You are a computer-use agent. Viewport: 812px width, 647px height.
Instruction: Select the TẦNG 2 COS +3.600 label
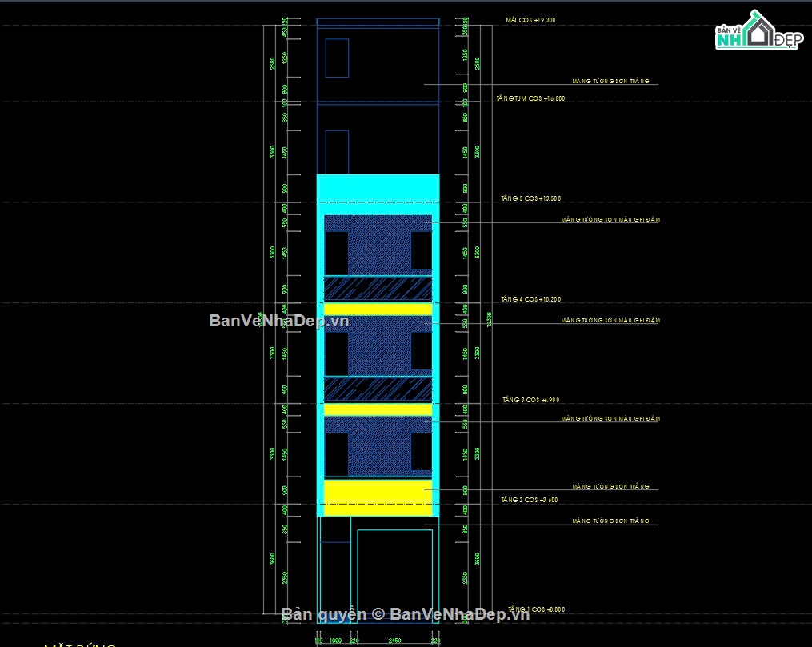click(529, 500)
